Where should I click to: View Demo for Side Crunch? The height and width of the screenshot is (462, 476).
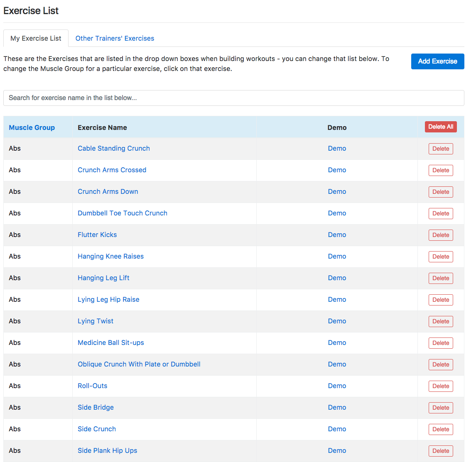pos(337,429)
